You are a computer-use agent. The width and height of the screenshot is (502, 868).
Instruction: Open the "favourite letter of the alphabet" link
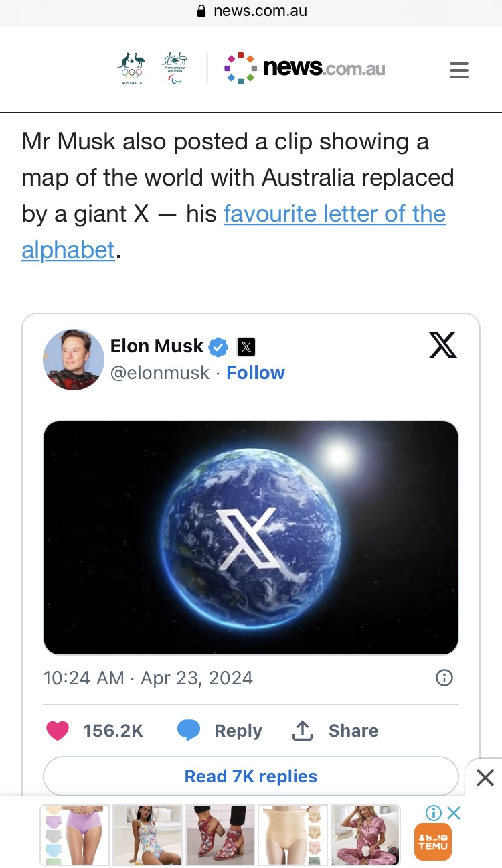pos(334,214)
